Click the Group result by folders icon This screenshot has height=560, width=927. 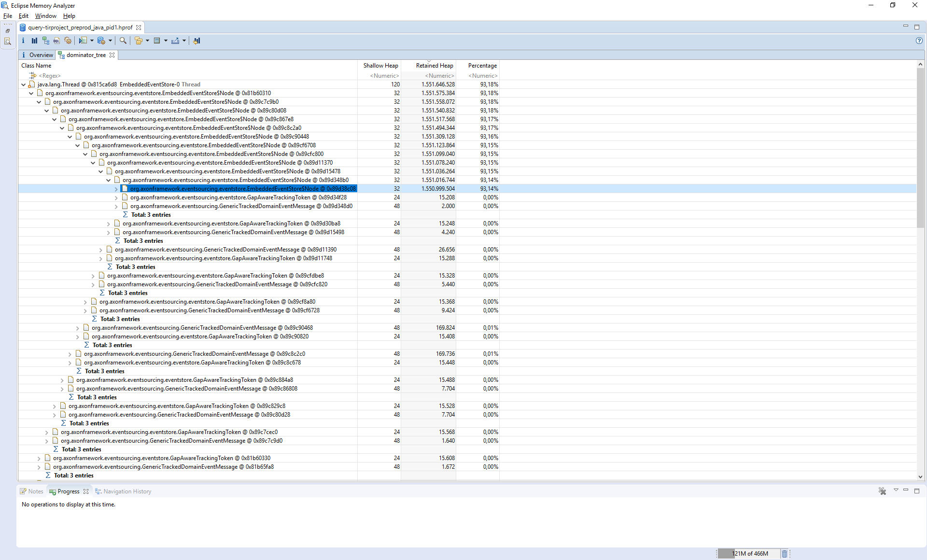pyautogui.click(x=139, y=41)
